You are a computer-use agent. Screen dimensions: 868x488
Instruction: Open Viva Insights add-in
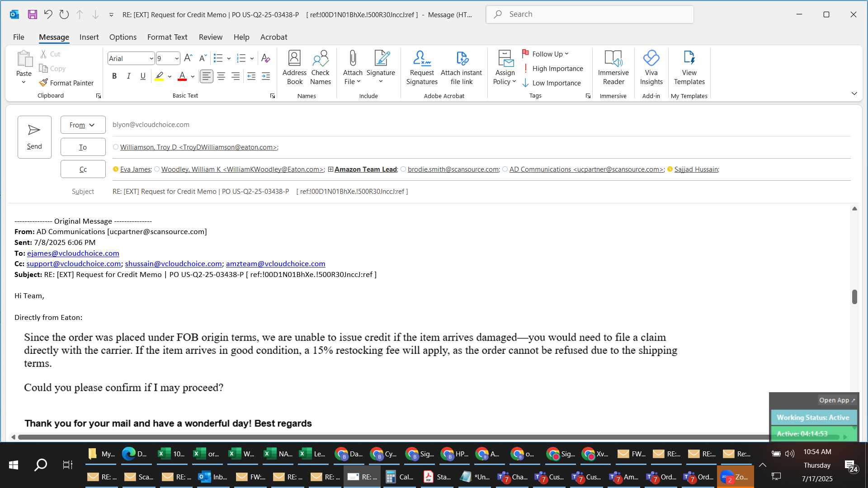coord(651,67)
